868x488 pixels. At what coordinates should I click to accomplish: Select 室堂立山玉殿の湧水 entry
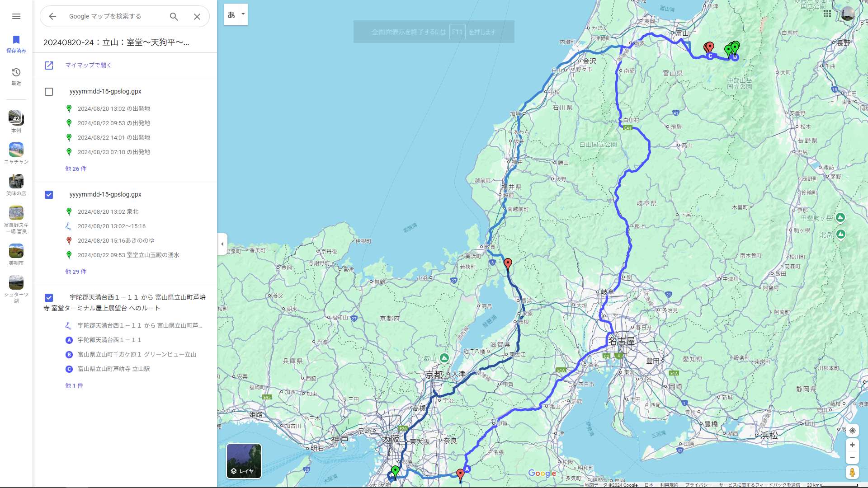(x=128, y=255)
